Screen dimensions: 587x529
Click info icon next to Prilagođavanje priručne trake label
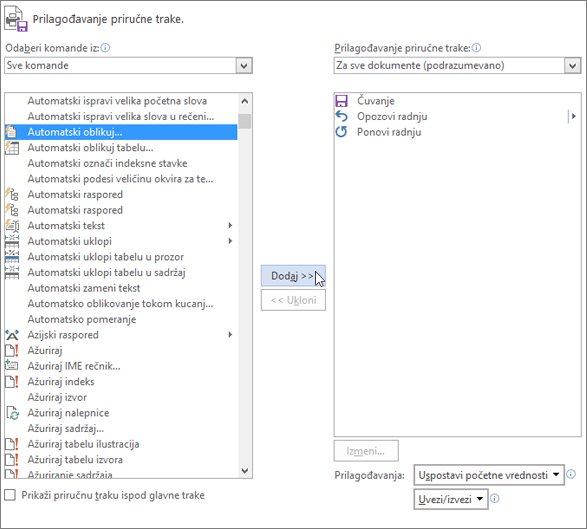coord(477,48)
